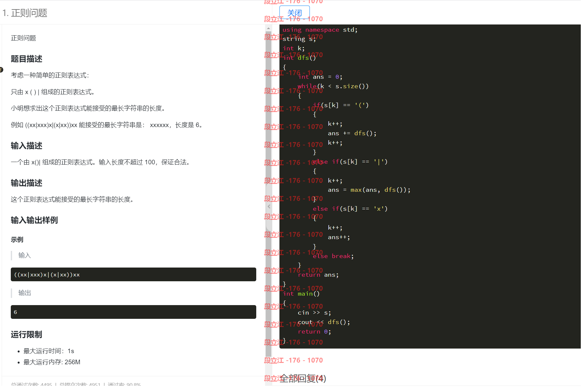Screen dimensions: 587x392
Task: Click the example sentence beginning with '例如'
Action: click(x=108, y=125)
